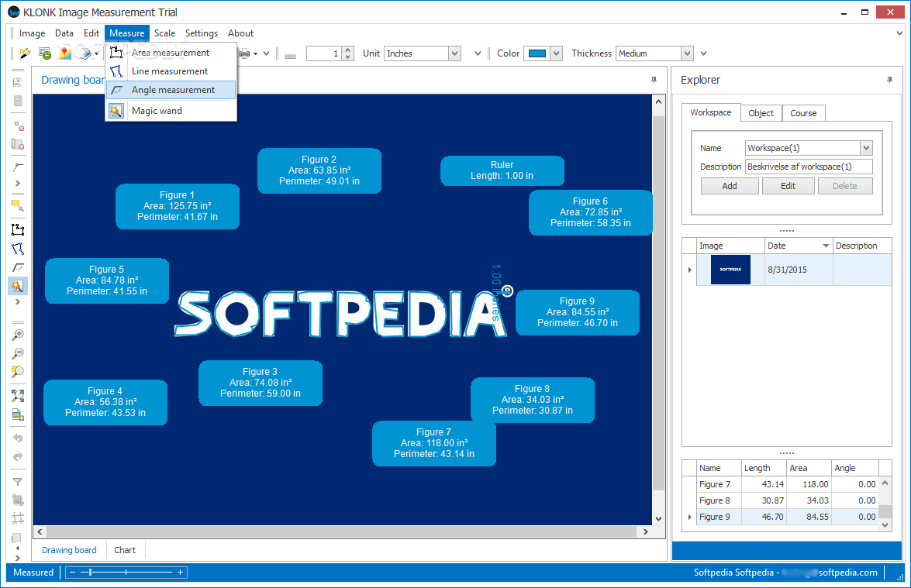Viewport: 911px width, 588px height.
Task: Pin the Explorer panel
Action: [x=889, y=80]
